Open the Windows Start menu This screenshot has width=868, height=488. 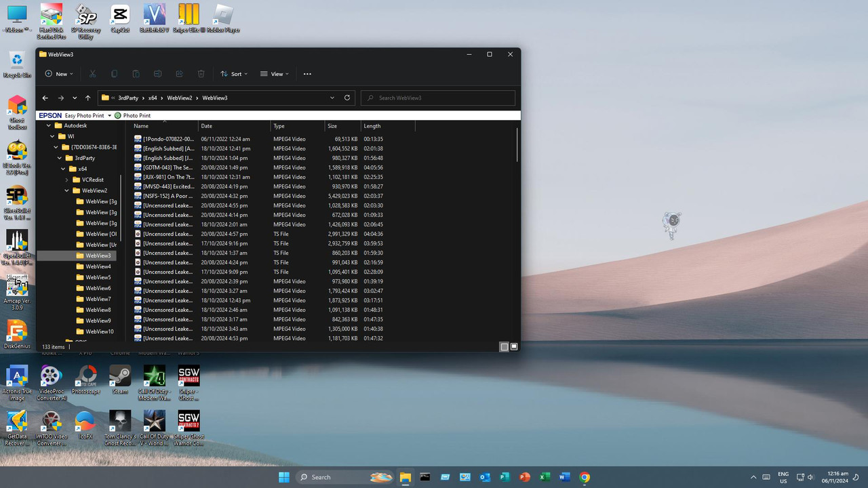click(x=284, y=477)
